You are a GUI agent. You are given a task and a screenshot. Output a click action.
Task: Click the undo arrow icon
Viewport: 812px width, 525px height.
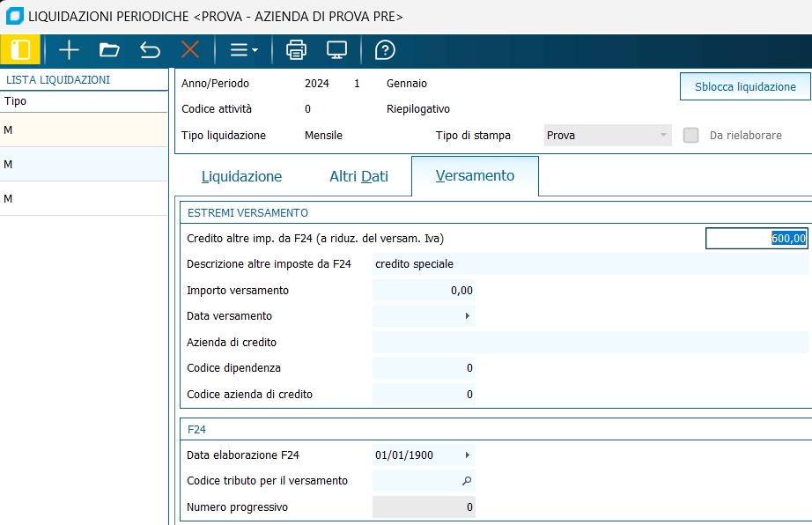coord(150,50)
